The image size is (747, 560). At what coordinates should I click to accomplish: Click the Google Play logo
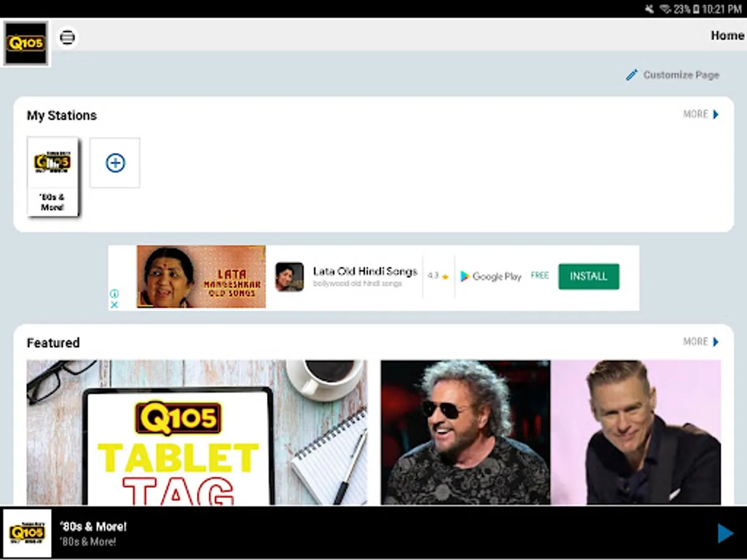pyautogui.click(x=491, y=276)
